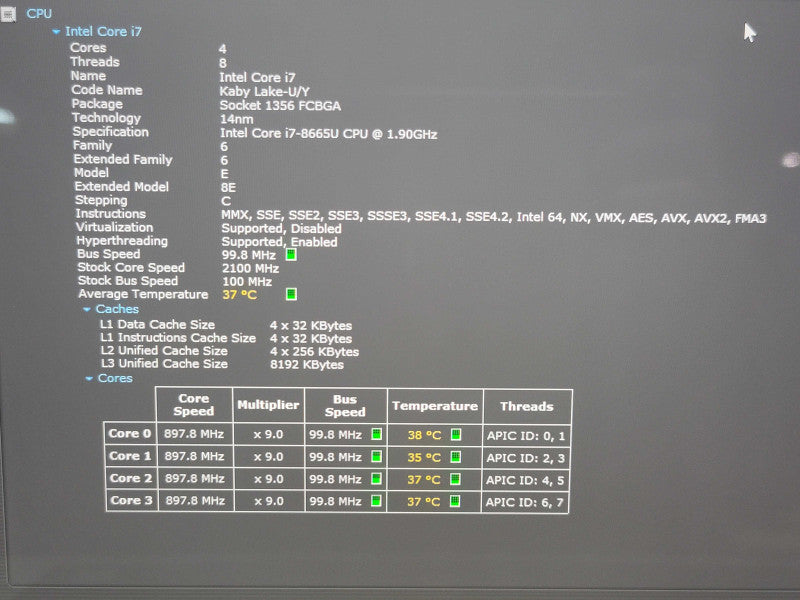Image resolution: width=800 pixels, height=600 pixels.
Task: Click the Stepping label
Action: click(x=101, y=200)
